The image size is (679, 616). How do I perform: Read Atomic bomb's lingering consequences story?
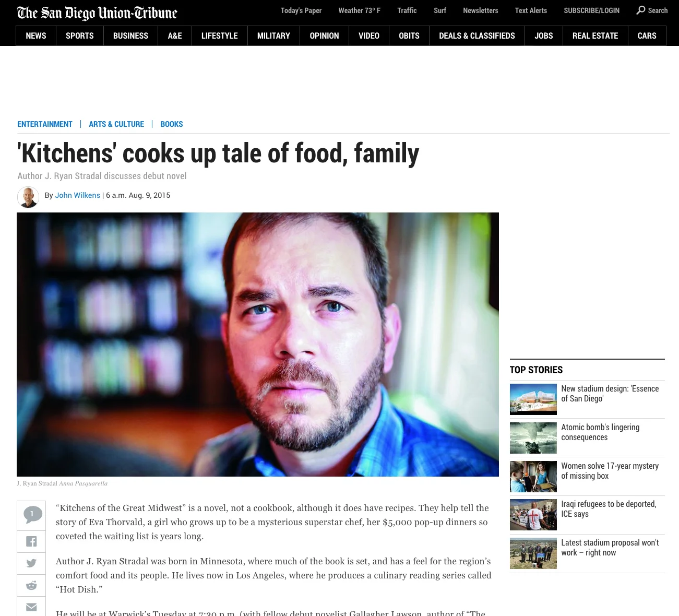(x=600, y=432)
